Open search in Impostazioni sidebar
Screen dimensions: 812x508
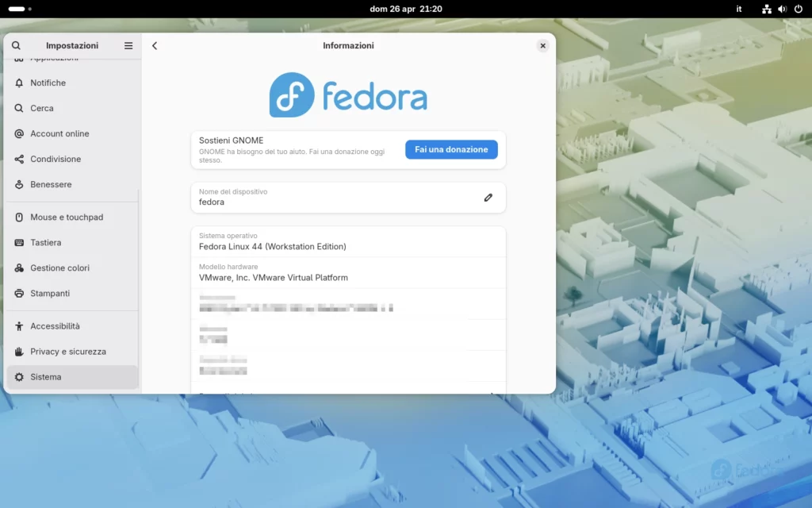pos(16,45)
